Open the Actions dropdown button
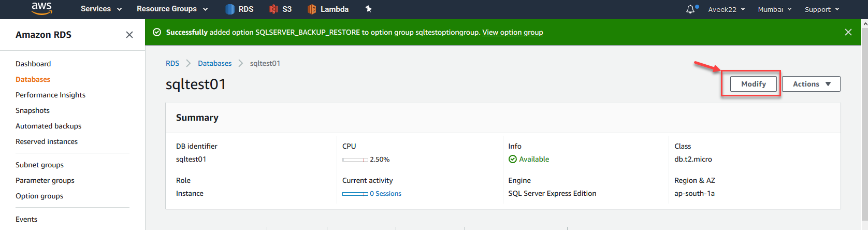Viewport: 868px width, 230px height. click(x=811, y=84)
